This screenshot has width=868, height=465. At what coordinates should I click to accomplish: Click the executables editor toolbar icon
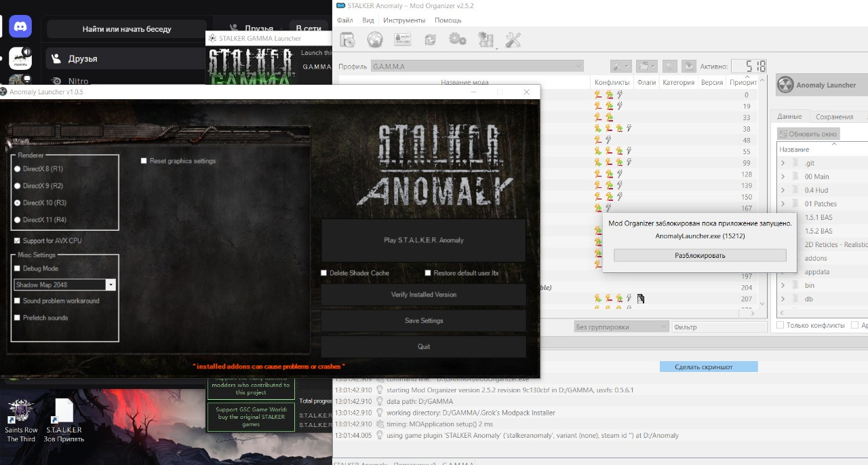486,40
